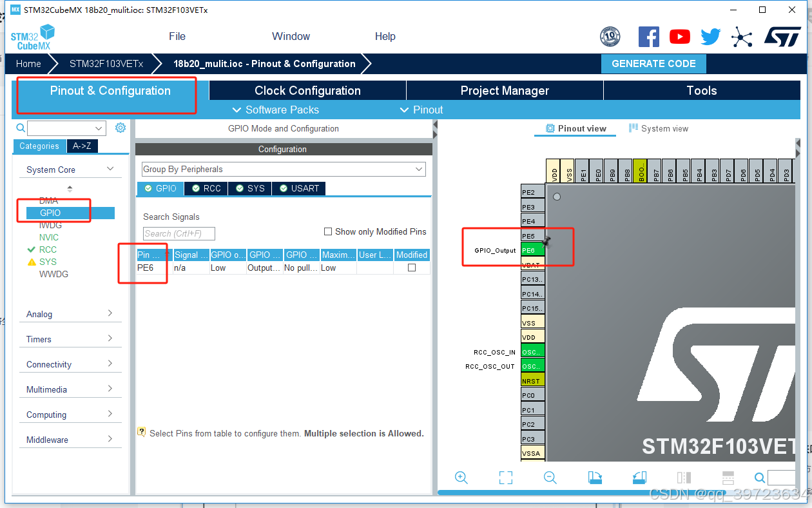The height and width of the screenshot is (508, 812).
Task: Switch to Clock Configuration tab
Action: pyautogui.click(x=307, y=90)
